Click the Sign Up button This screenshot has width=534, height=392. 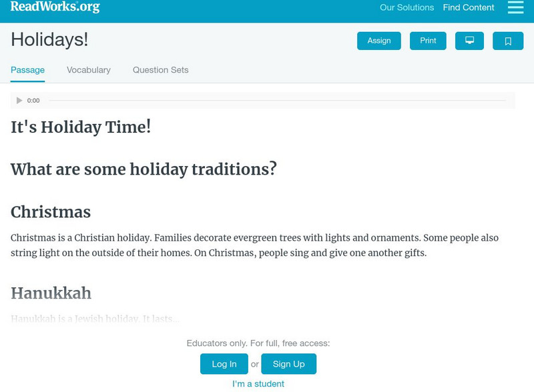[288, 364]
